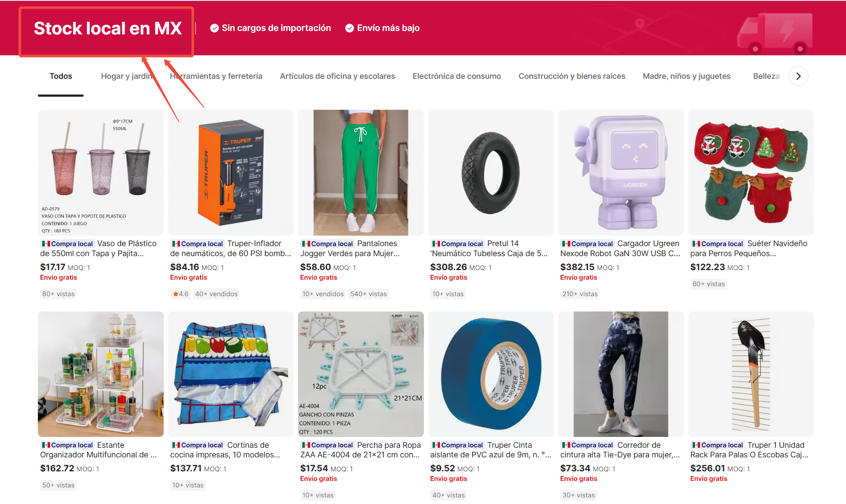The height and width of the screenshot is (504, 846).
Task: Expand the 540+ vistas tag on the jogger card
Action: pyautogui.click(x=368, y=294)
